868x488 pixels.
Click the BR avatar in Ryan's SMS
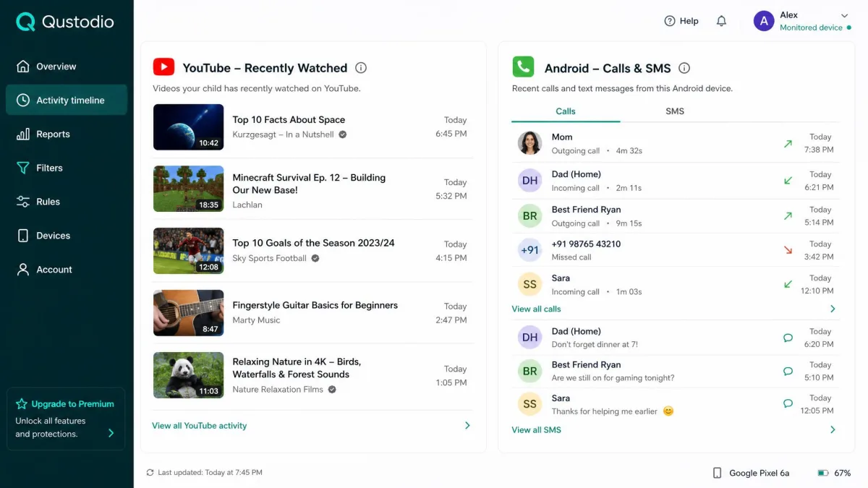[529, 371]
